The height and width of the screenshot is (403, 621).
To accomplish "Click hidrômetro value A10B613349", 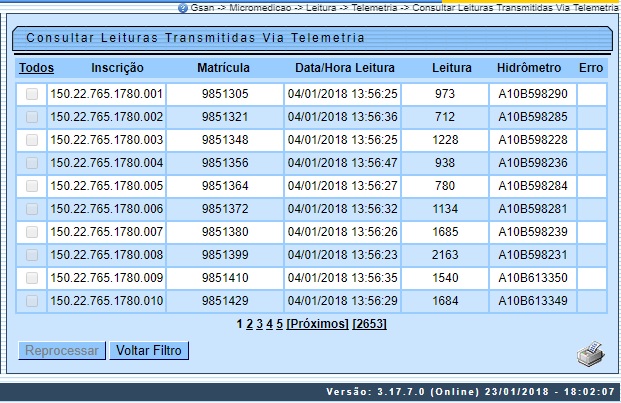I will pos(533,301).
